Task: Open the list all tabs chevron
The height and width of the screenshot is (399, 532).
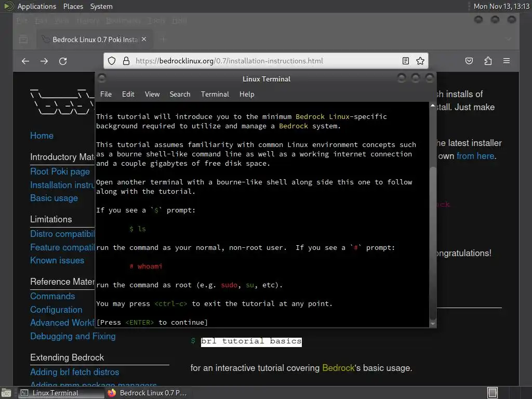Action: click(509, 39)
